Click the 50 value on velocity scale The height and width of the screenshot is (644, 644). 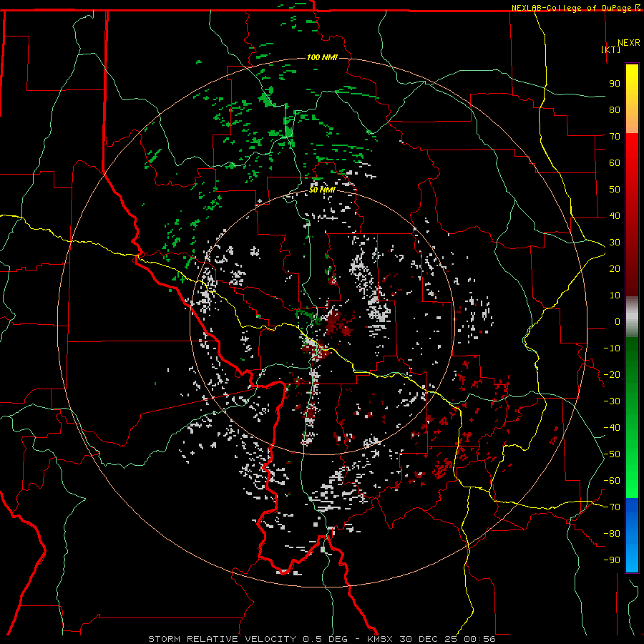(x=615, y=190)
